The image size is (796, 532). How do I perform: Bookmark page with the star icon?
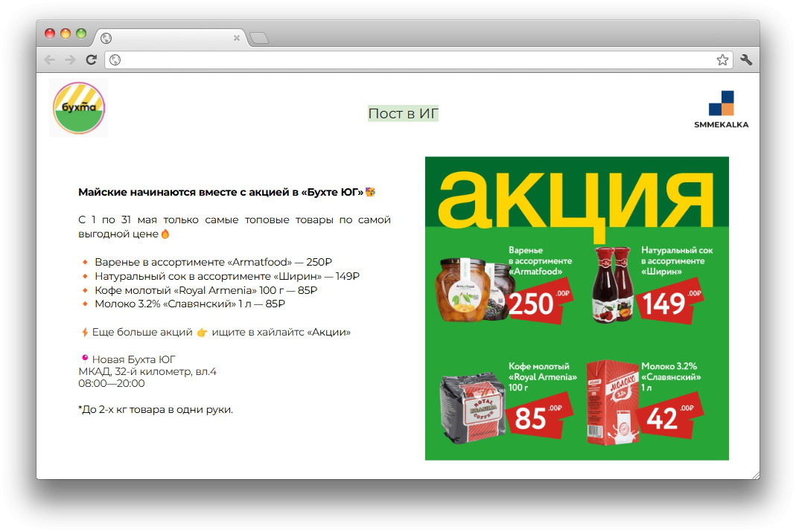point(722,60)
